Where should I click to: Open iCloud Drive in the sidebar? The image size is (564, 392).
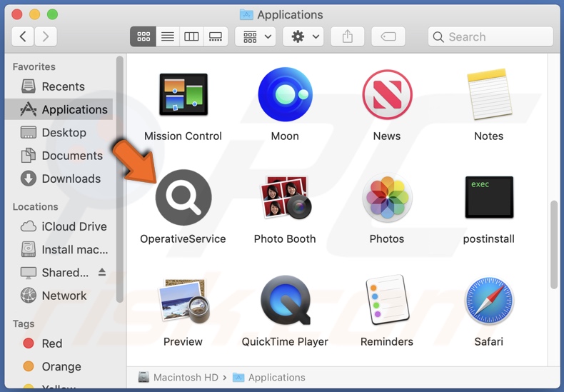59,226
